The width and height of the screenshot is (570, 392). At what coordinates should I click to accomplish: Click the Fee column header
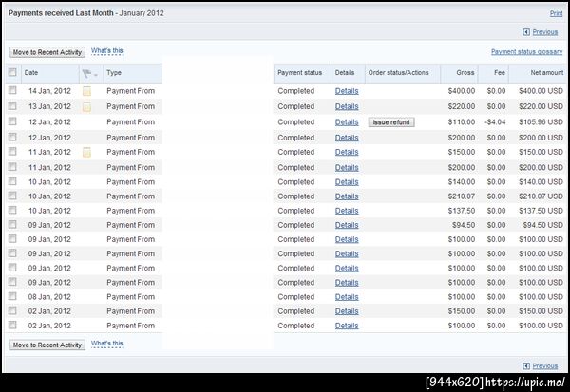[x=500, y=73]
